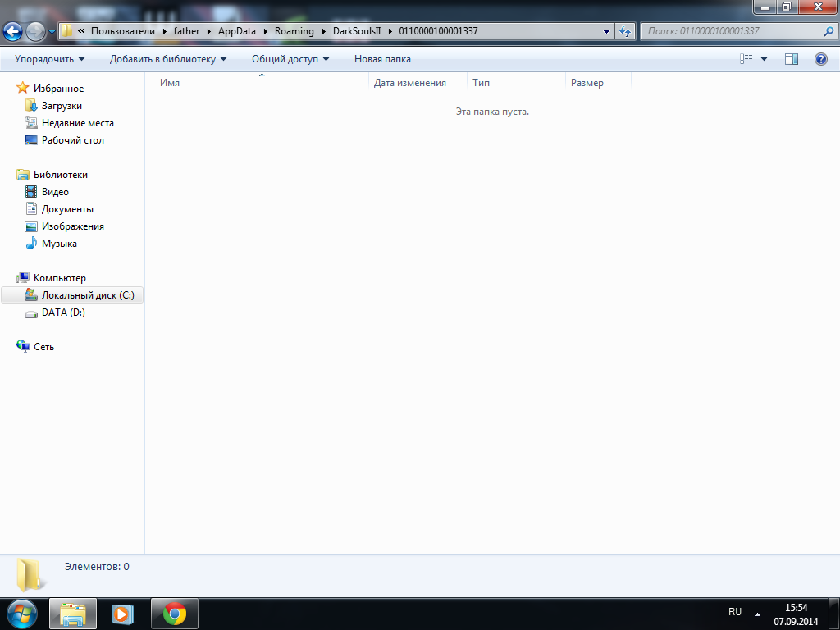Select Библиотеки in navigation pane
The image size is (840, 630).
[x=61, y=174]
